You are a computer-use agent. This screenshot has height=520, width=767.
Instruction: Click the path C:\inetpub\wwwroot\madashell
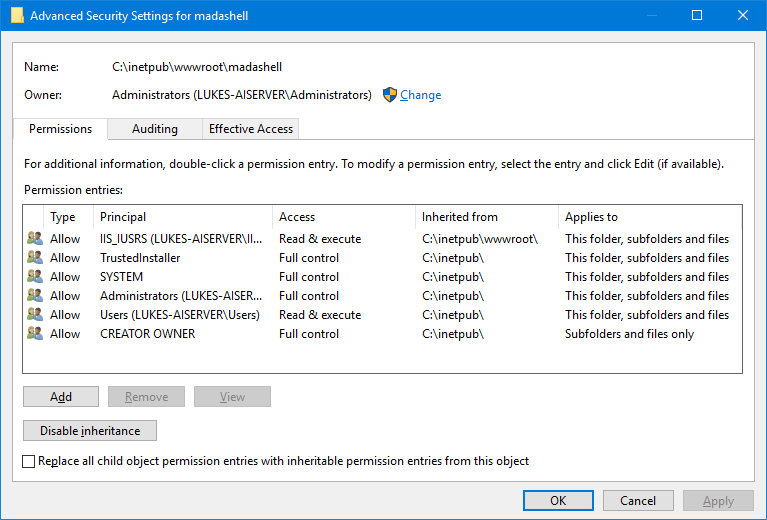(x=197, y=67)
